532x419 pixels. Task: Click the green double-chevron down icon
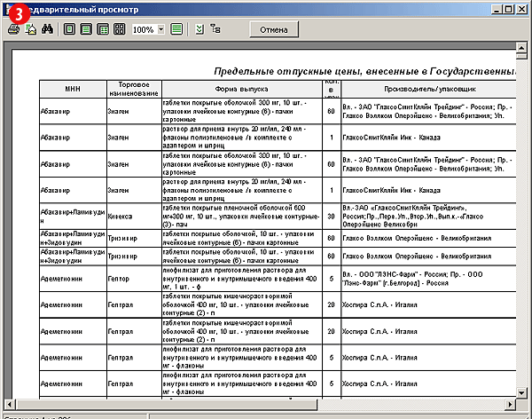[199, 29]
